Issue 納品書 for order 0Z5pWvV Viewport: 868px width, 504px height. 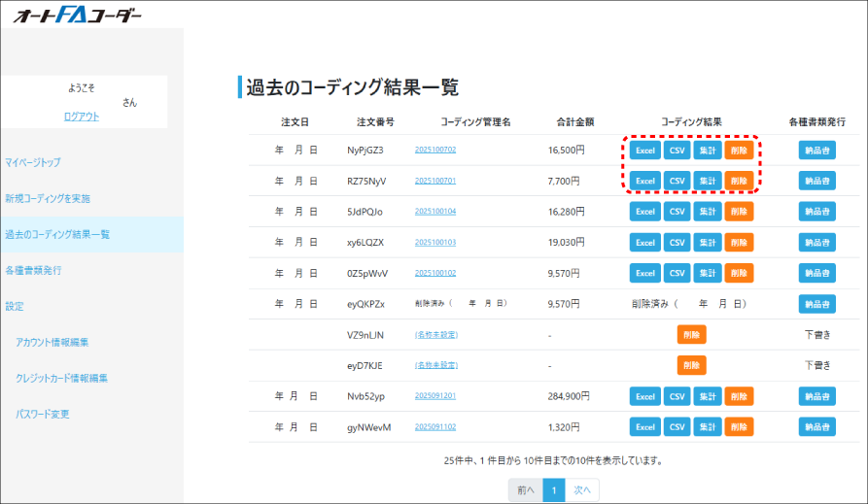click(816, 273)
